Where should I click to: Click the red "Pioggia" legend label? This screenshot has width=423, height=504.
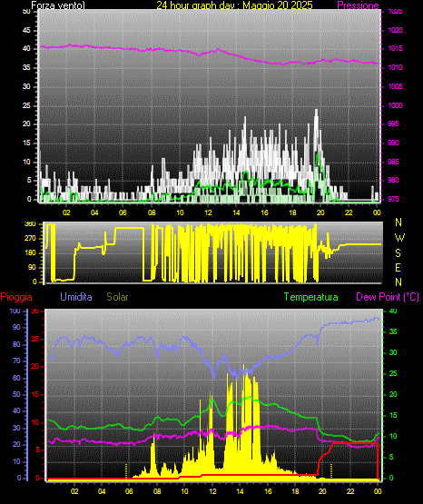coord(16,297)
